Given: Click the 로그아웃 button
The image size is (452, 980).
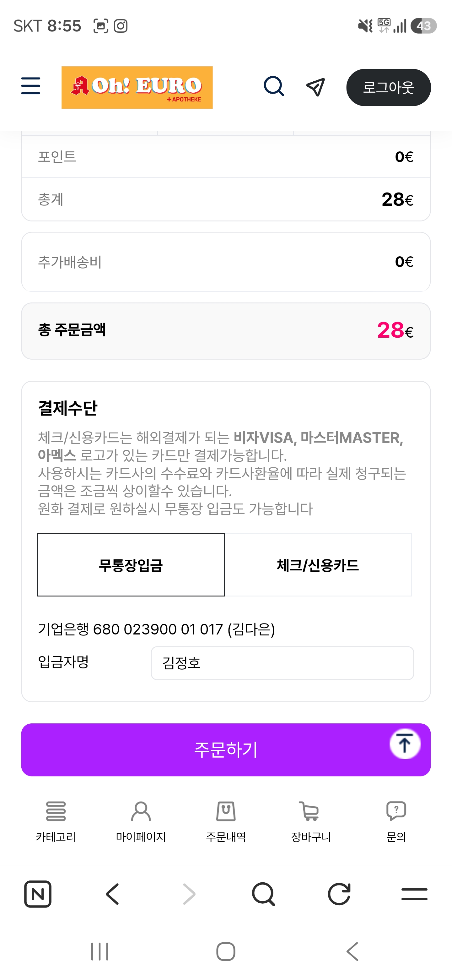Looking at the screenshot, I should coord(389,88).
